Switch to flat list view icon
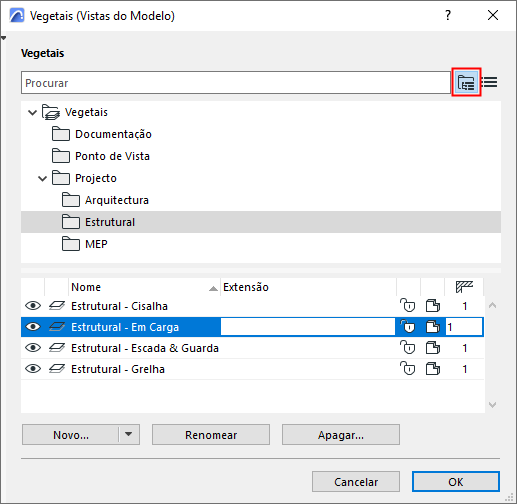 [x=490, y=82]
